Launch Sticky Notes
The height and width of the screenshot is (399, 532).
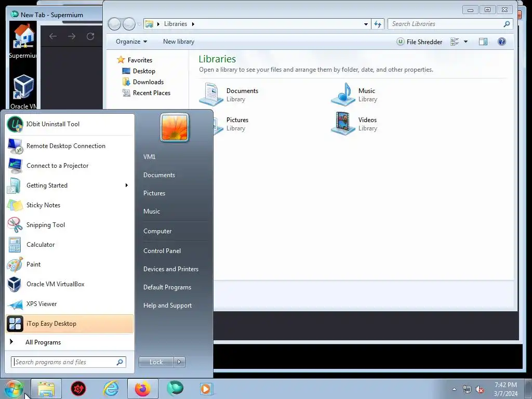[x=70, y=205]
